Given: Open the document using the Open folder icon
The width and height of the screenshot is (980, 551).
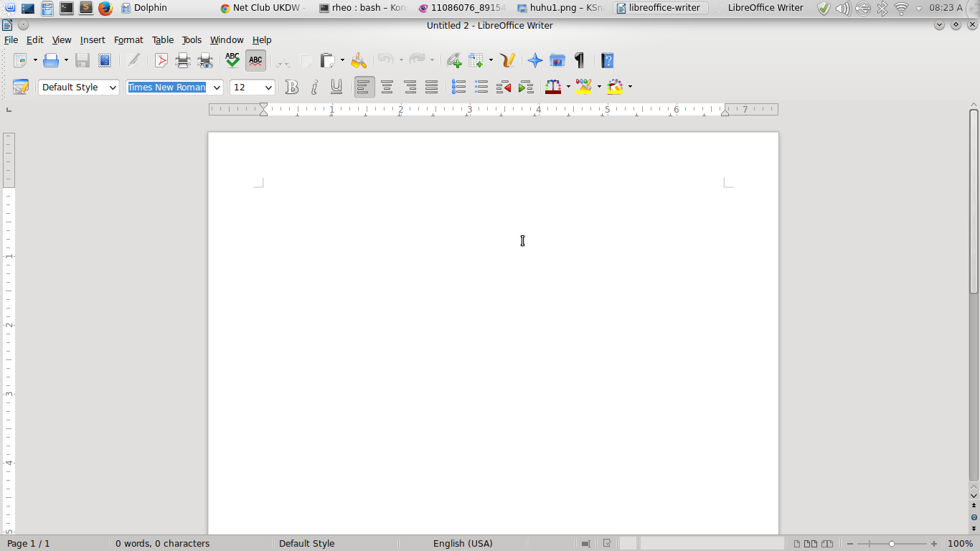Looking at the screenshot, I should (x=50, y=60).
